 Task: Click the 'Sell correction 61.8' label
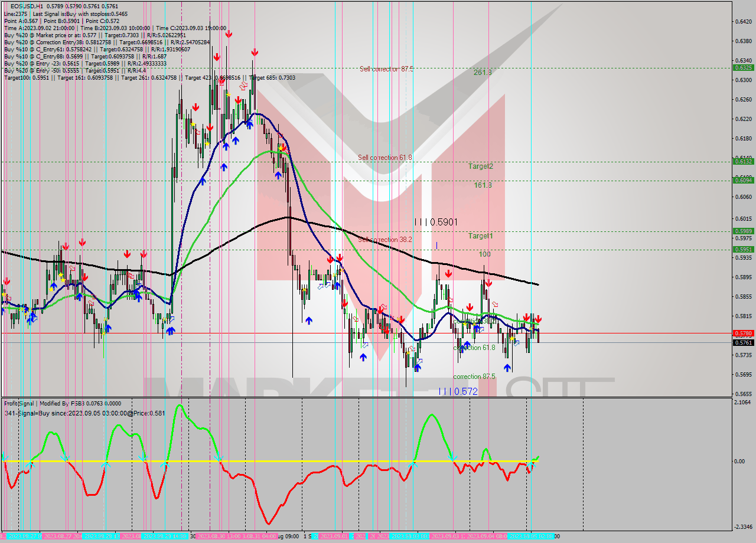(385, 158)
